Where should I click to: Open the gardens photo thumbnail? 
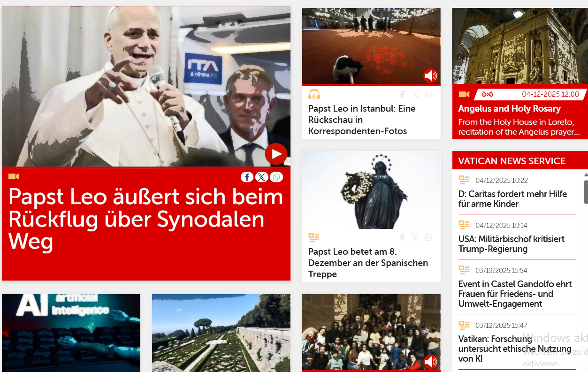pos(221,333)
